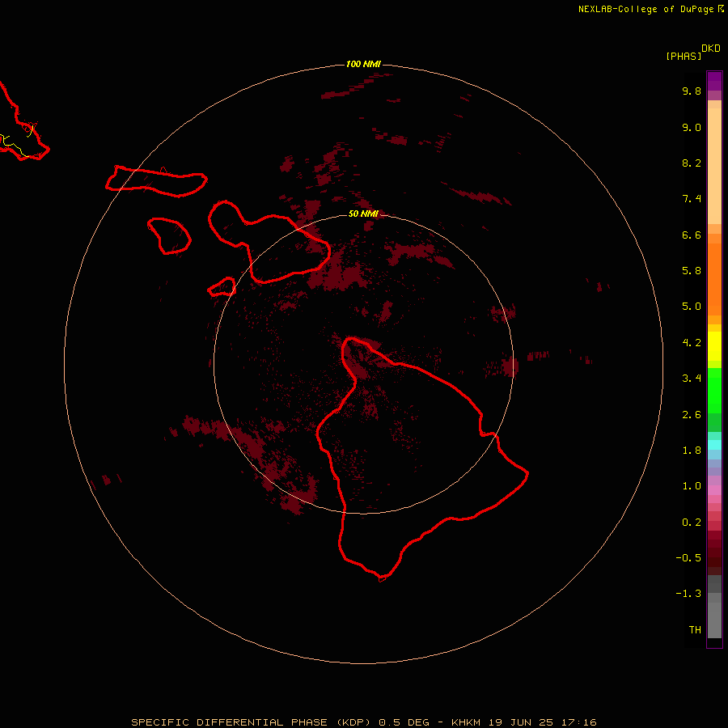Pick the bright green band of color bar
This screenshot has height=728, width=728.
pos(714,390)
